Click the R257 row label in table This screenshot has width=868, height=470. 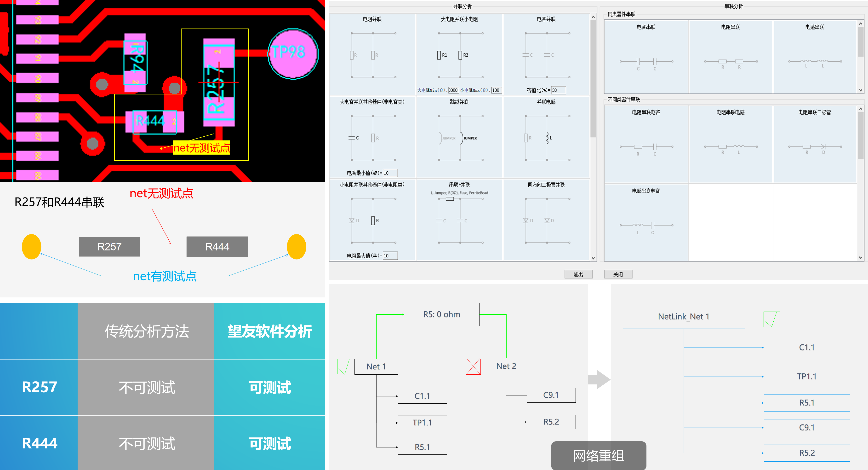point(40,387)
